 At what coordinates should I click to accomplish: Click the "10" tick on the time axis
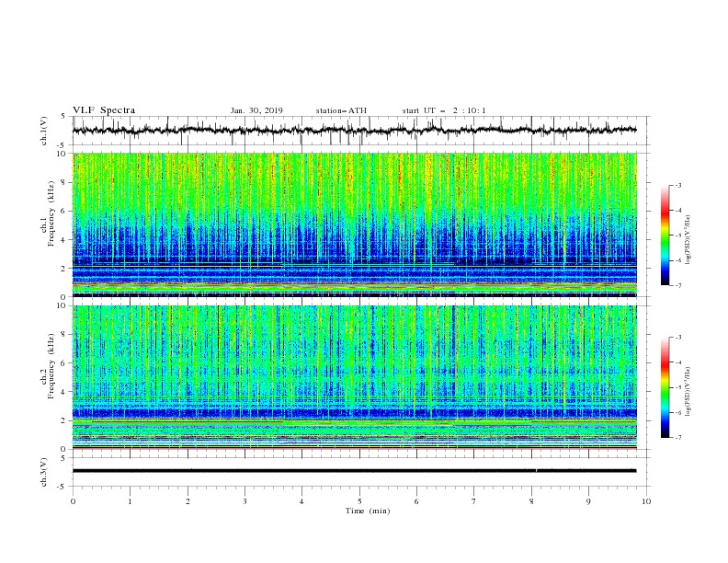click(x=646, y=501)
